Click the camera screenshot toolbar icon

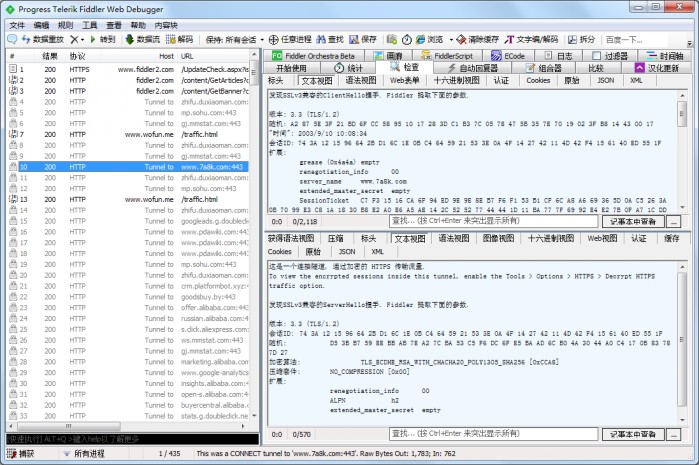391,40
